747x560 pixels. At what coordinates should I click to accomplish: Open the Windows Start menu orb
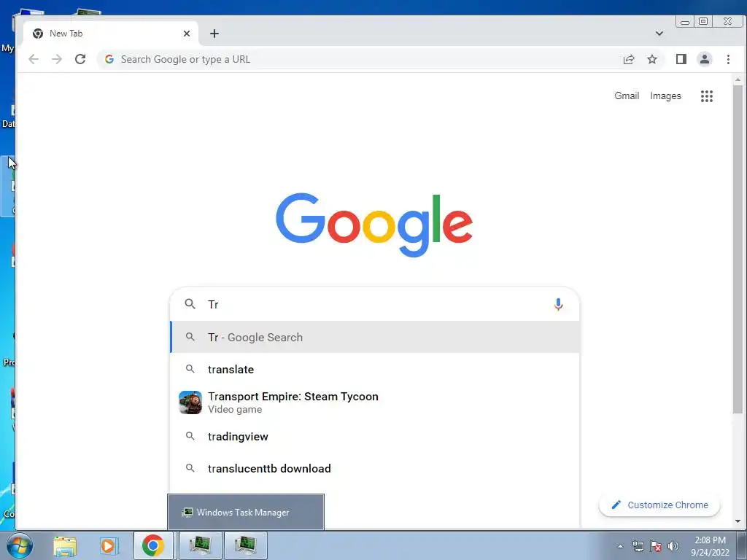(x=19, y=545)
